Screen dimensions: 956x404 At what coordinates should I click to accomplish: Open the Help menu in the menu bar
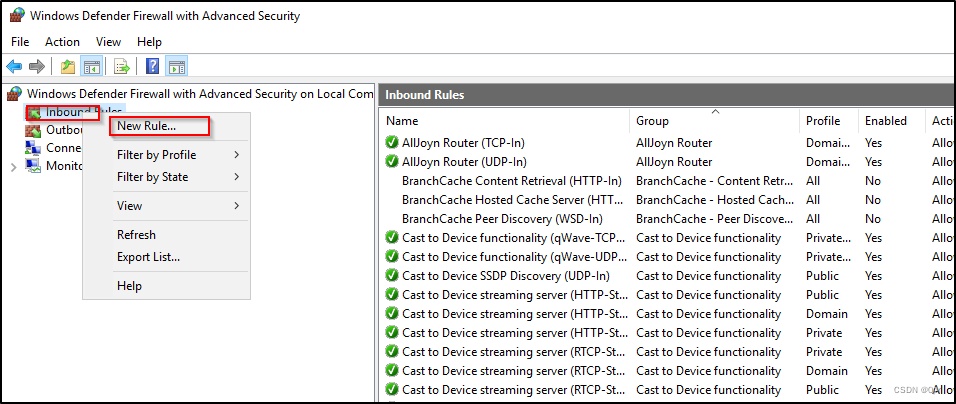(x=149, y=41)
